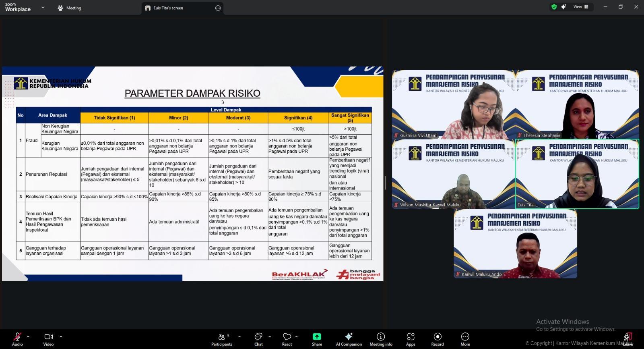Image resolution: width=644 pixels, height=349 pixels.
Task: Expand the Zoom Workplace dropdown chevron
Action: point(43,8)
